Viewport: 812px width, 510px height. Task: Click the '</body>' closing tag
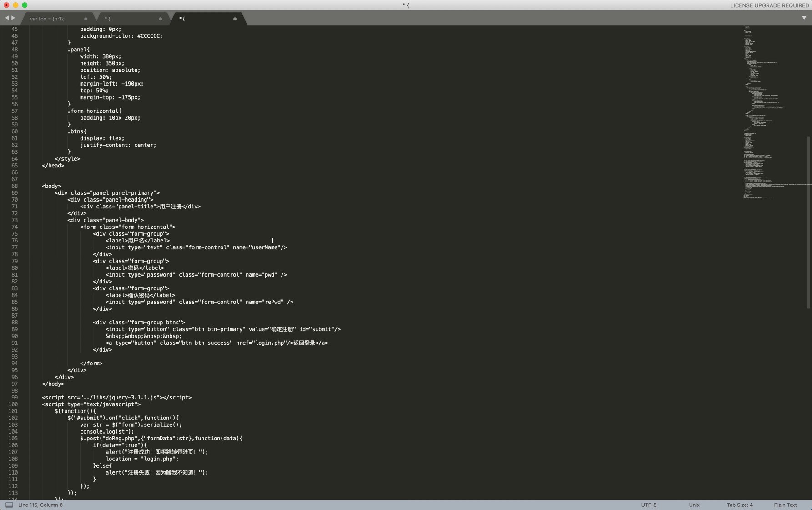click(53, 384)
